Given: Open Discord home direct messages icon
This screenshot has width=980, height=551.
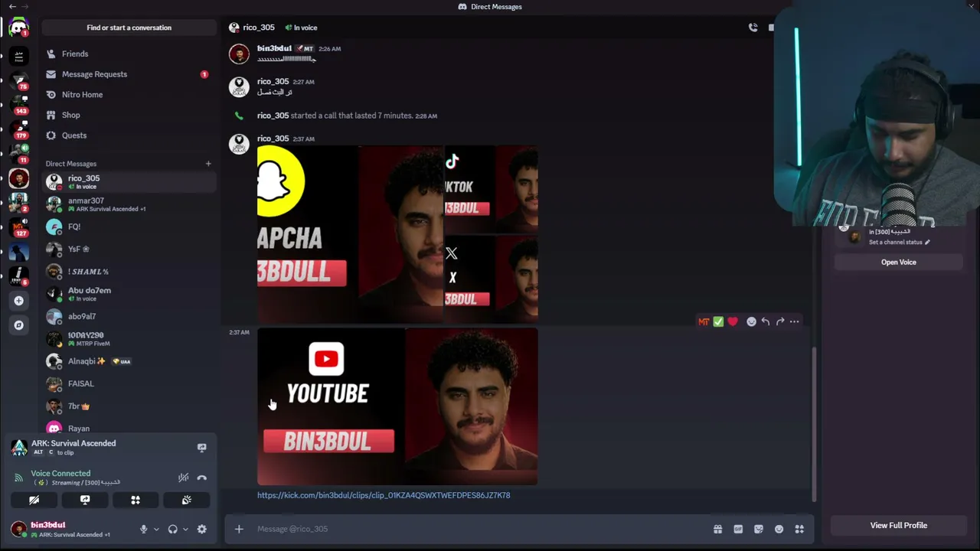Looking at the screenshot, I should click(18, 28).
